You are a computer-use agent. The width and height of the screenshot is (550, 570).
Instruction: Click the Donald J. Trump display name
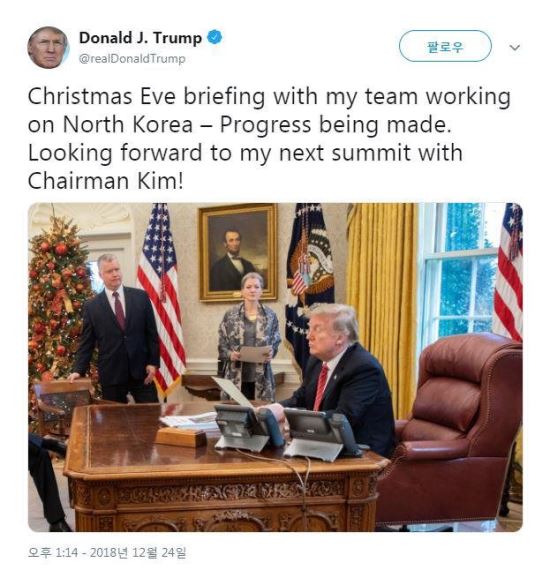(140, 38)
